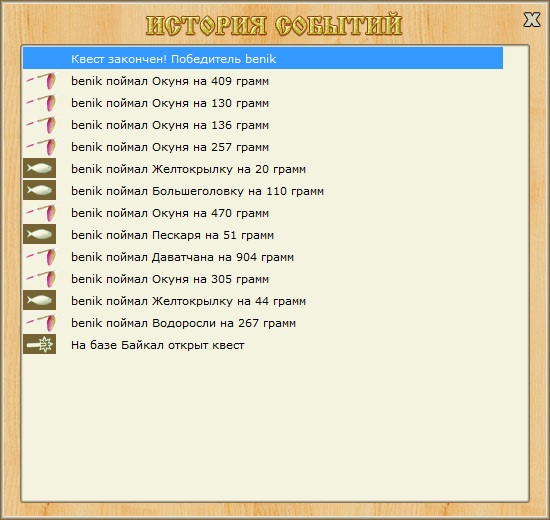
Task: Click the lure icon beside Даватчана 904 грамм
Action: coord(40,257)
